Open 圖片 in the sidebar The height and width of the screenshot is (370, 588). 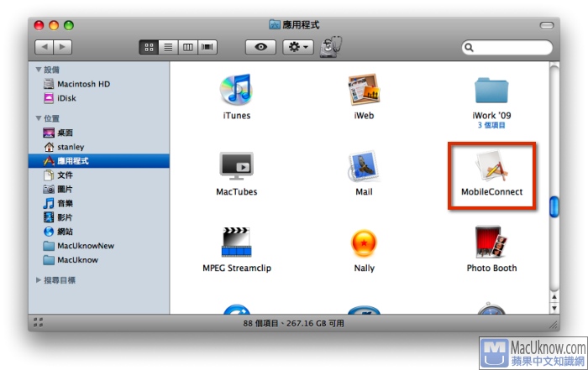click(x=99, y=189)
